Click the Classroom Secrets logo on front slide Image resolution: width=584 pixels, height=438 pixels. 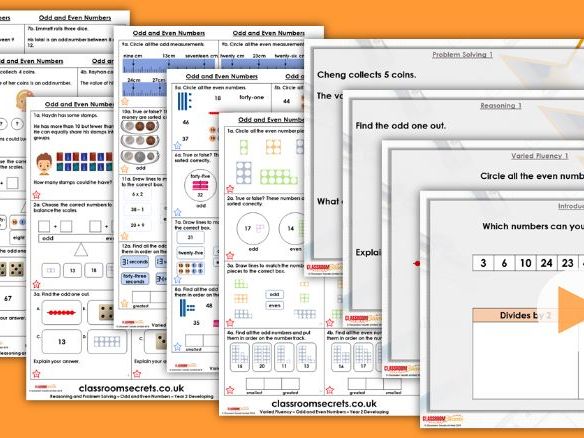pyautogui.click(x=442, y=419)
